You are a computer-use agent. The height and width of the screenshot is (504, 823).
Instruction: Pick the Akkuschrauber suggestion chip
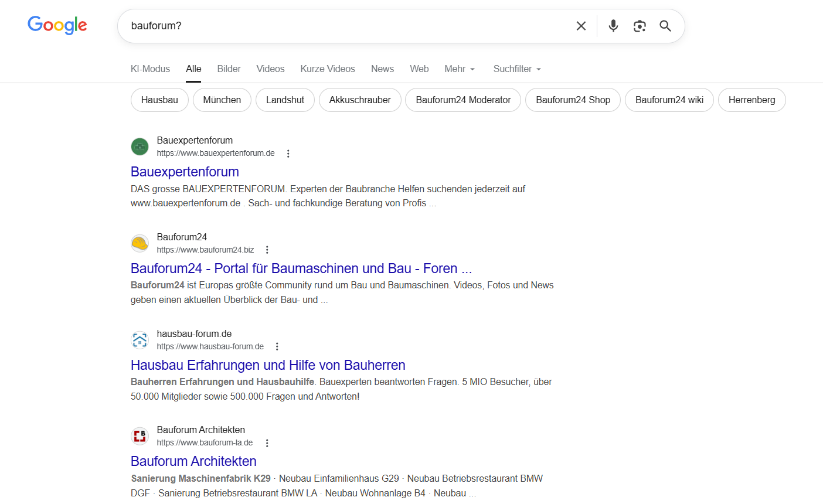360,100
